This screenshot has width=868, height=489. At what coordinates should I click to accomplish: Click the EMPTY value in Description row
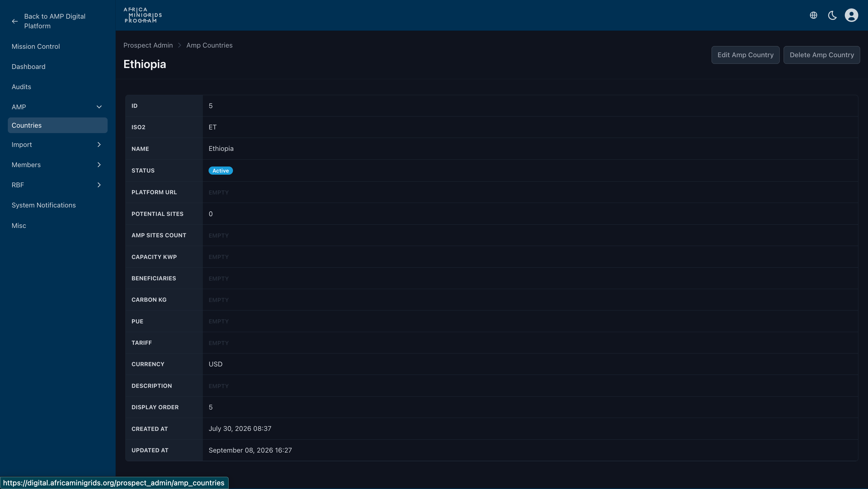tap(219, 386)
